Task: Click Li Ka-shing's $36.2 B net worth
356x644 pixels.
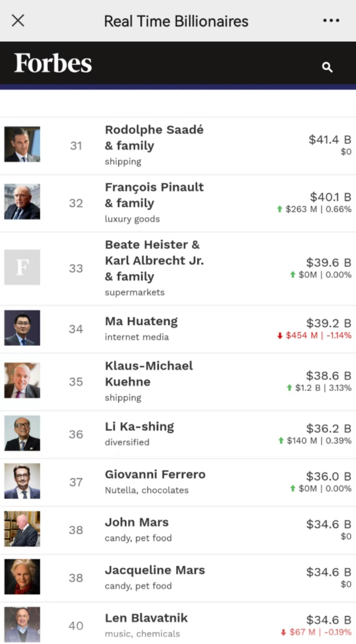Action: (x=329, y=428)
